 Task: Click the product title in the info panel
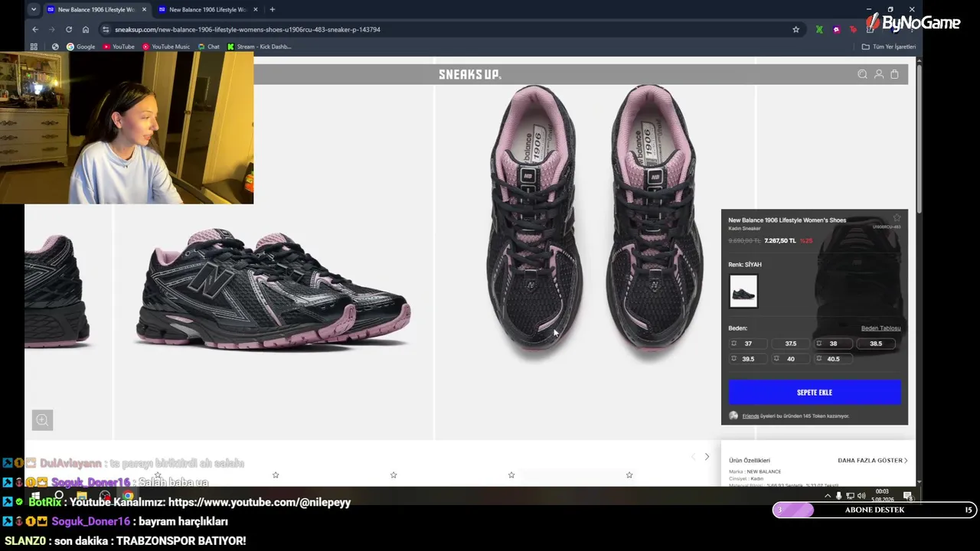[787, 220]
